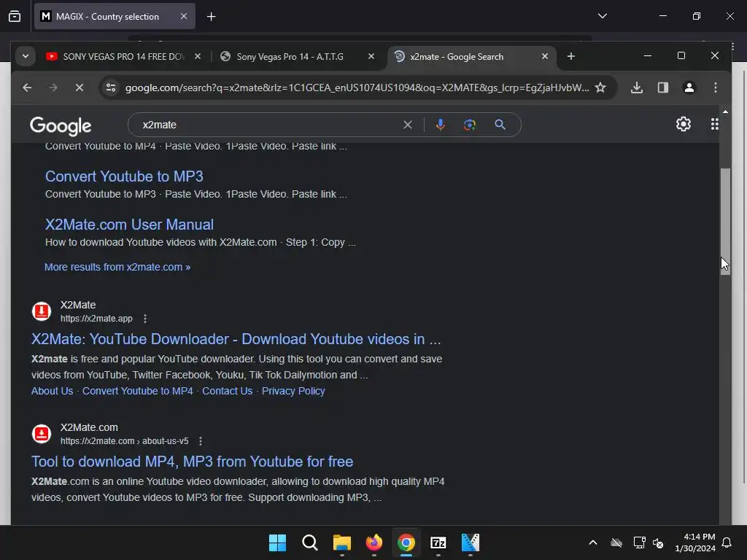Open Firefox from taskbar

pos(374,542)
